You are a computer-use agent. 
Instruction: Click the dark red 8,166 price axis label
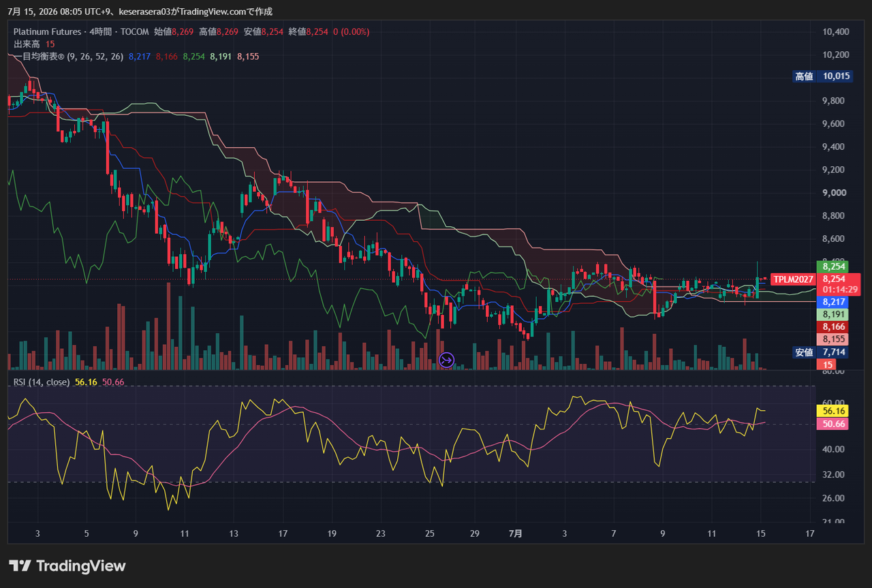click(834, 327)
